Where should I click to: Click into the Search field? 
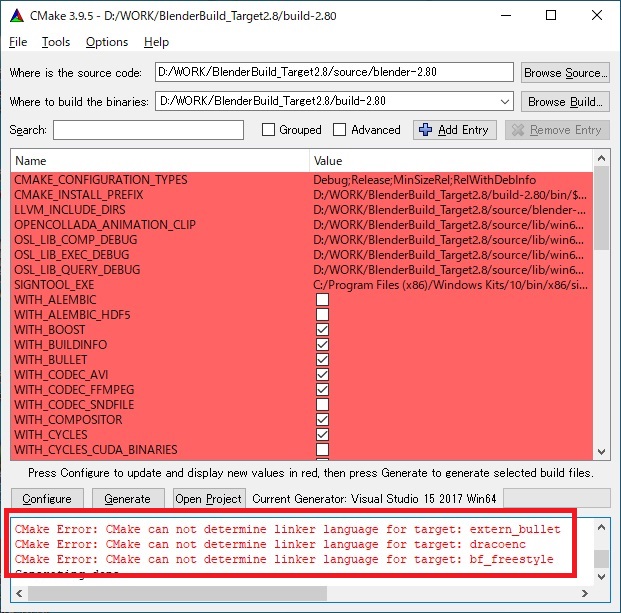tap(148, 130)
